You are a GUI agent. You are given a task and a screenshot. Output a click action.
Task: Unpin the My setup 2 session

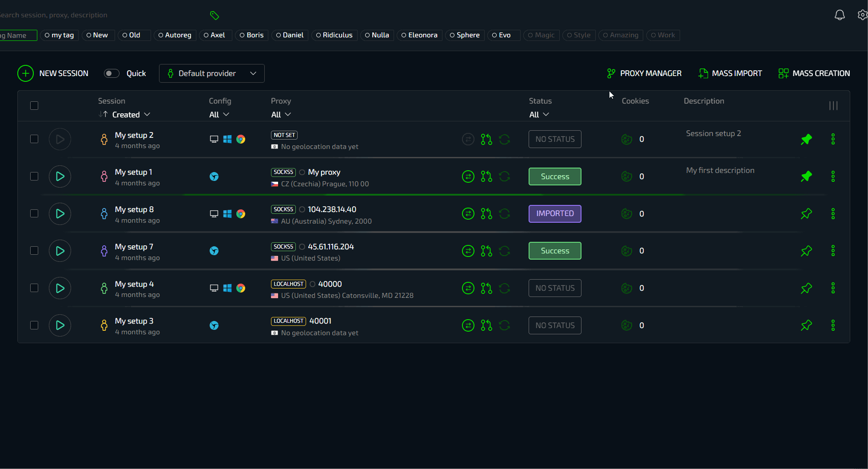point(806,139)
